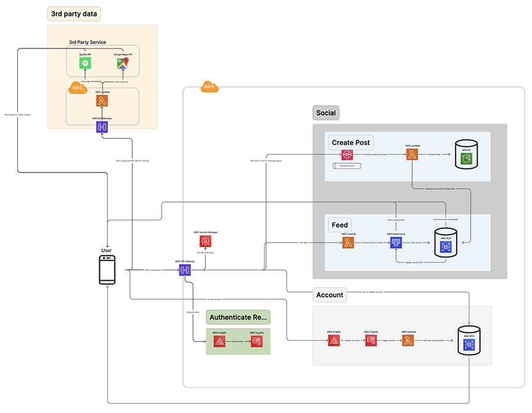
Task: Click the 'Create Post' label
Action: pyautogui.click(x=351, y=143)
